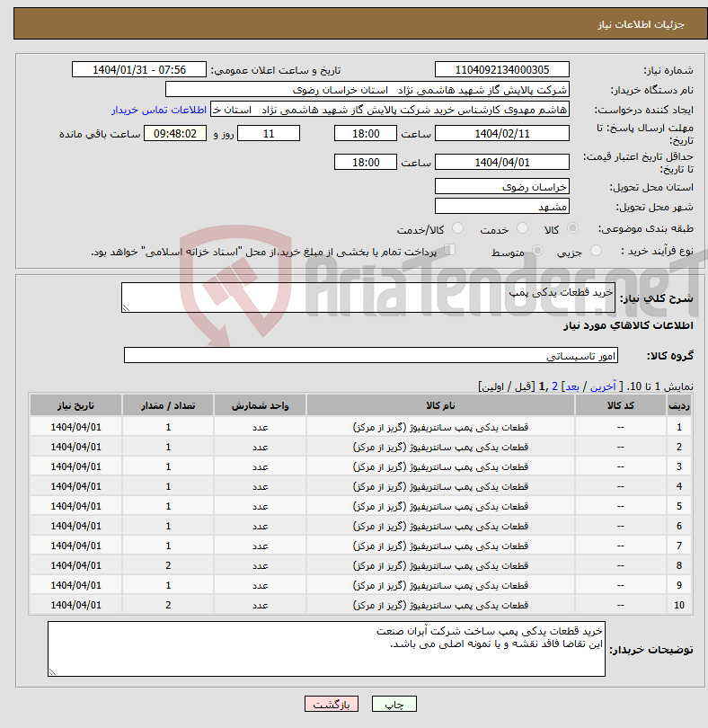Viewport: 708px width, 728px height.
Task: Click delivery province field خراسان رضوی
Action: click(502, 187)
